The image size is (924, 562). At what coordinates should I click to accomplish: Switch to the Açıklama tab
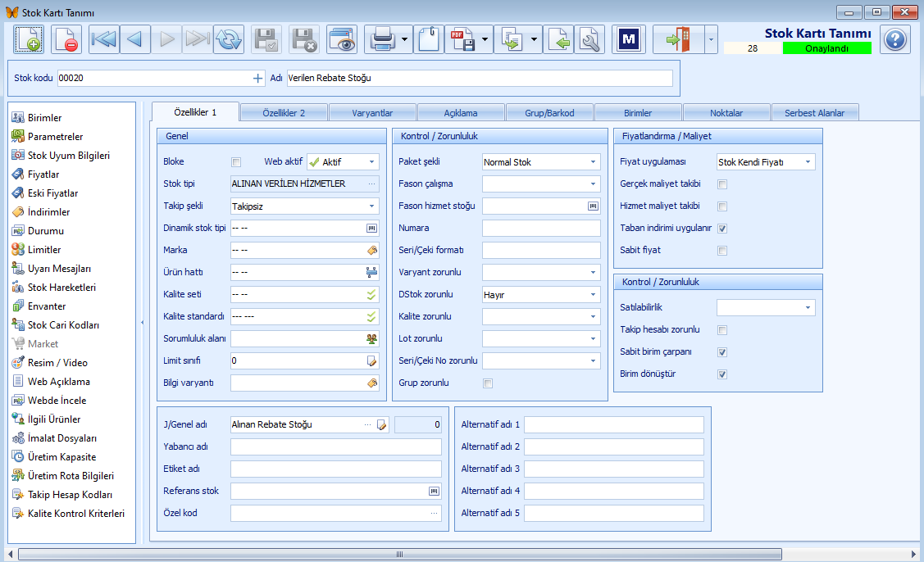[461, 112]
